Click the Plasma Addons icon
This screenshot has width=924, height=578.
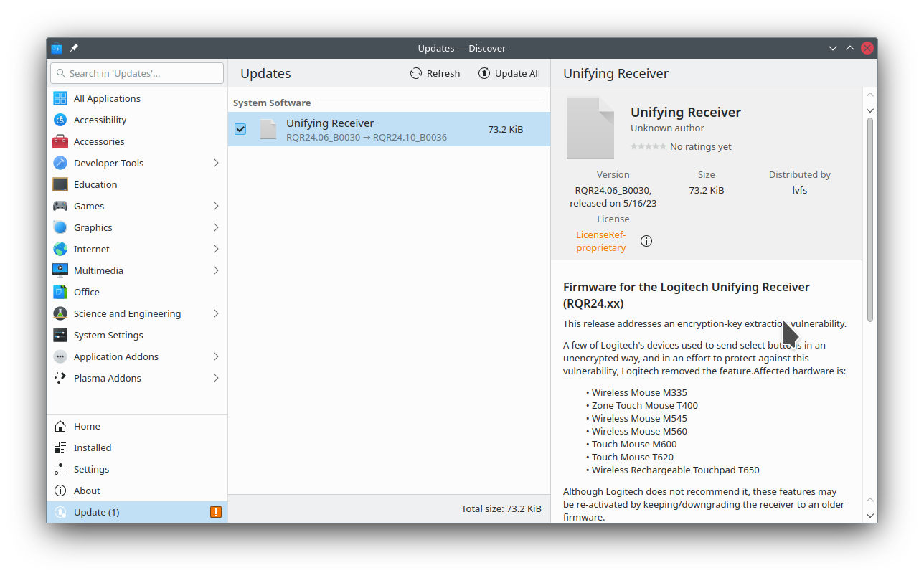(60, 378)
